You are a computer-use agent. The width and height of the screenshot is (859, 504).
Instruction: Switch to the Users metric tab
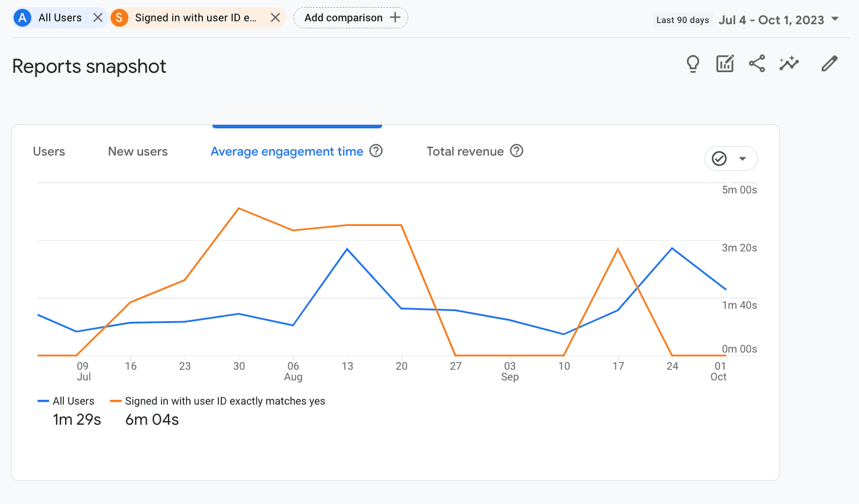tap(49, 151)
